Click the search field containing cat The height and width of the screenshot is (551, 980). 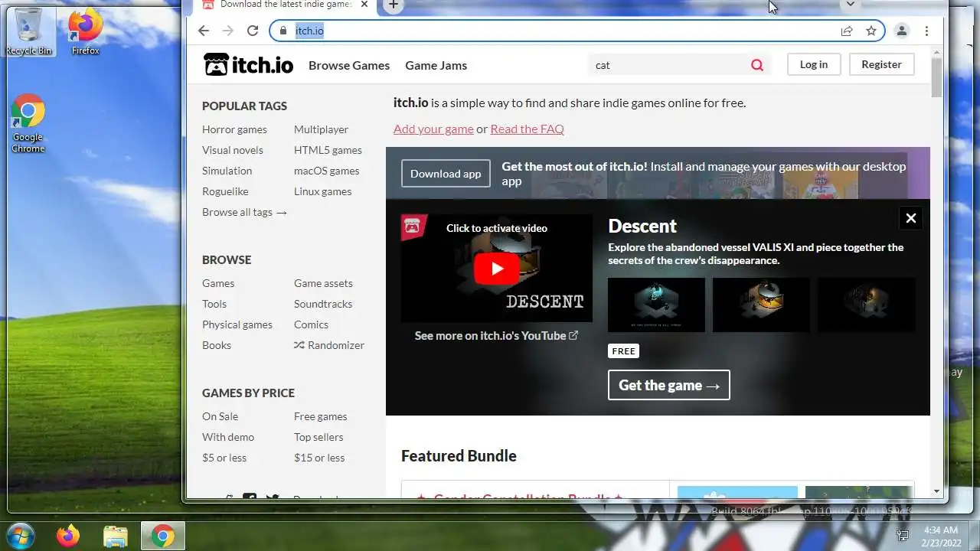coord(666,65)
